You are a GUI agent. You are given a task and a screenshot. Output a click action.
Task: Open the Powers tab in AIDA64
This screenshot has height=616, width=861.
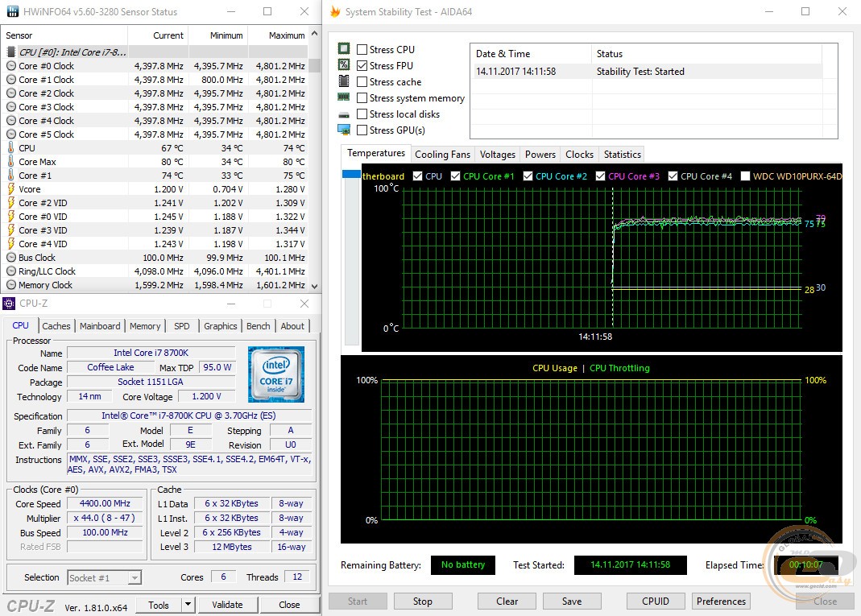point(540,155)
